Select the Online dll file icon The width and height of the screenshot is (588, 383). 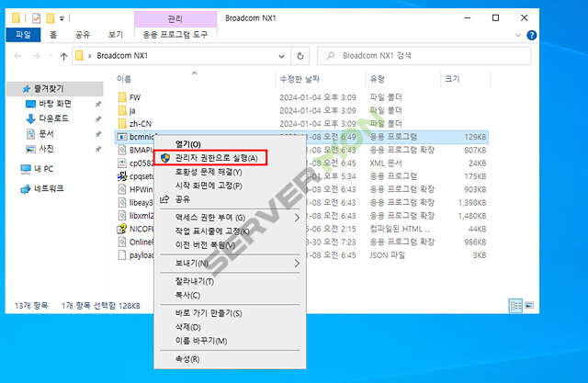[x=122, y=242]
